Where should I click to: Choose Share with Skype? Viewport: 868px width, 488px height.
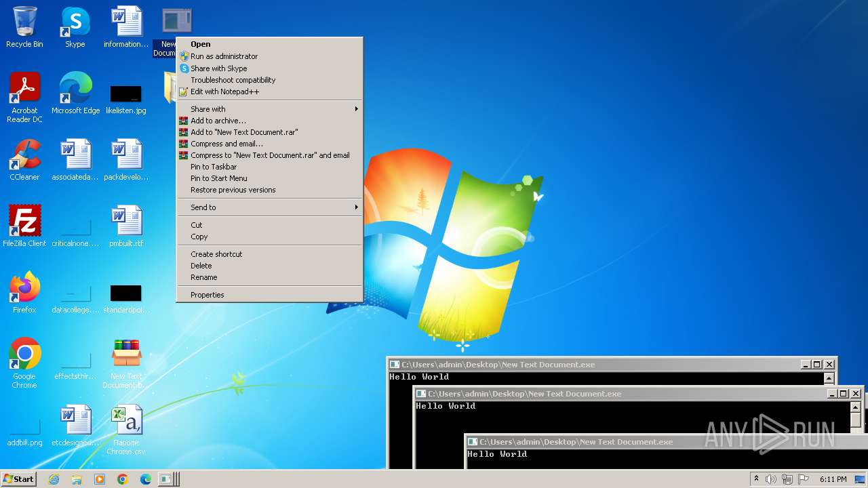click(x=270, y=68)
